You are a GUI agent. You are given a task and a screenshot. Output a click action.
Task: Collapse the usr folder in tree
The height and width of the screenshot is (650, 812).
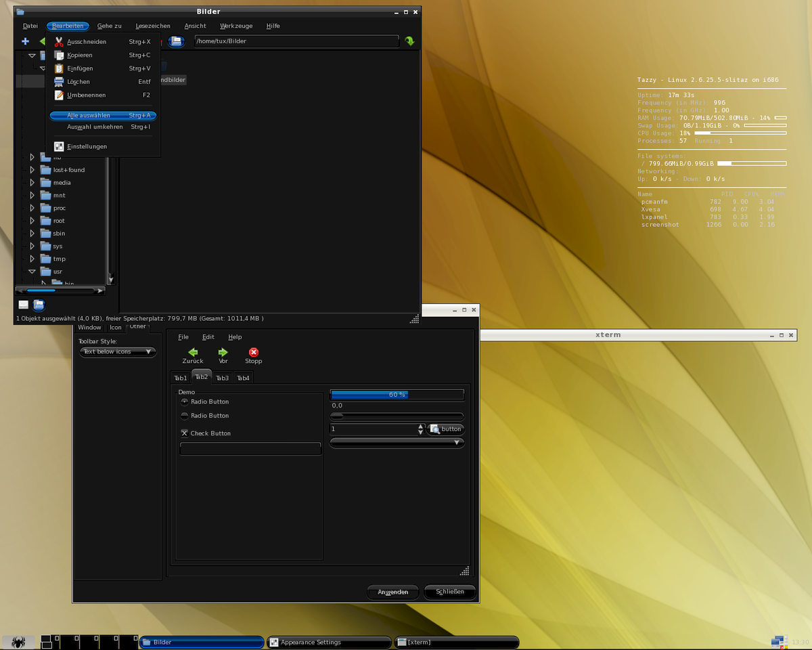pos(32,272)
